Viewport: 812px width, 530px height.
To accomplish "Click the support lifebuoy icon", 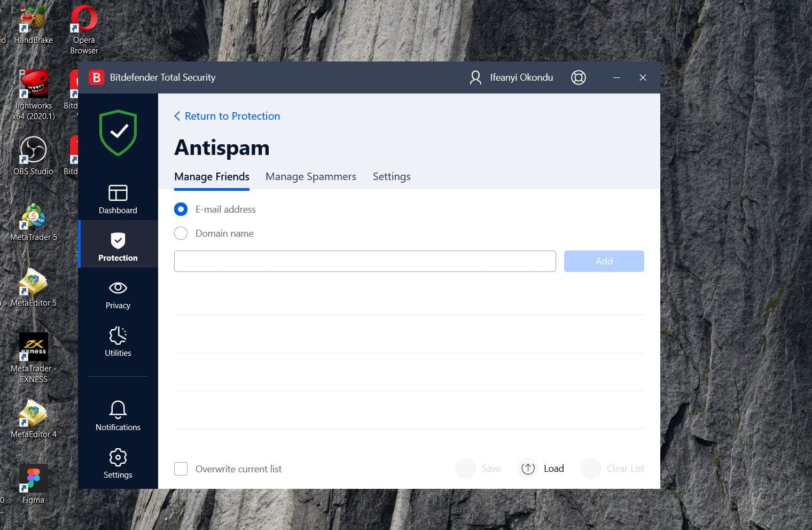I will point(578,77).
